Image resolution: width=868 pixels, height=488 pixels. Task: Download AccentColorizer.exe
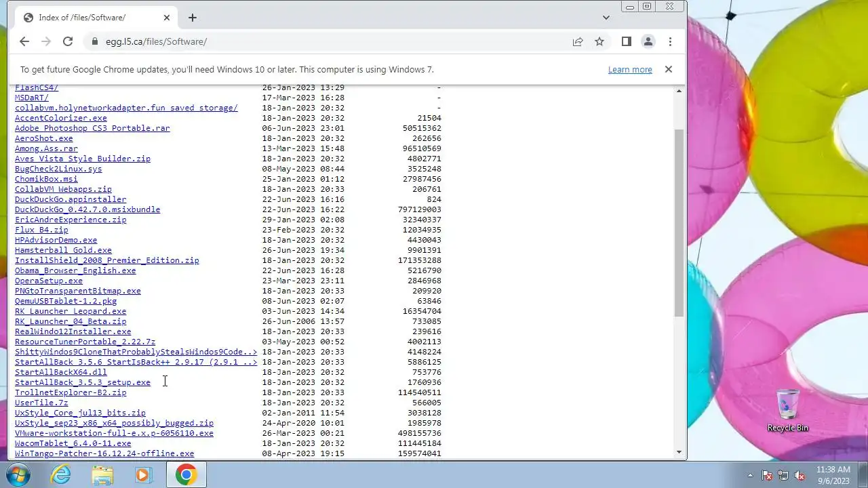61,118
